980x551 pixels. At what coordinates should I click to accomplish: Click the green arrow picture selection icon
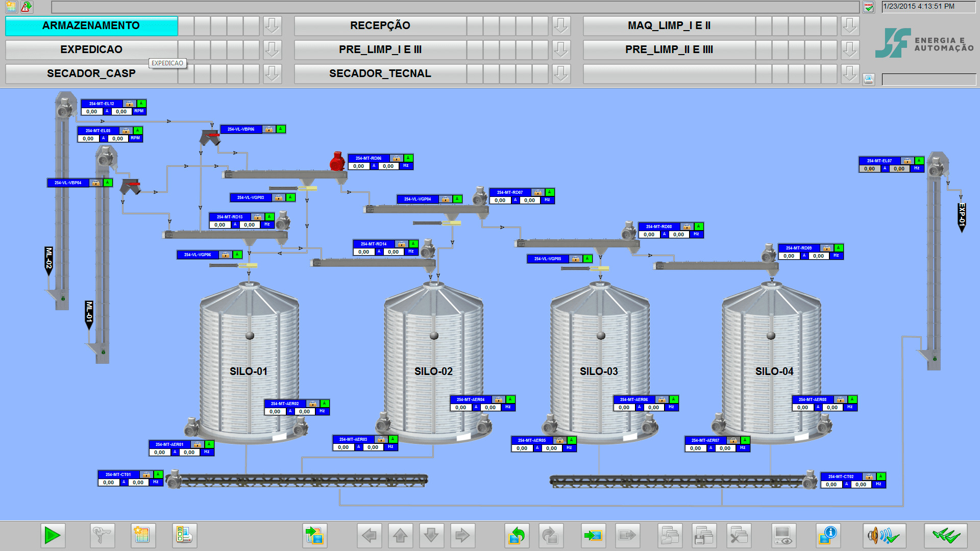point(314,536)
